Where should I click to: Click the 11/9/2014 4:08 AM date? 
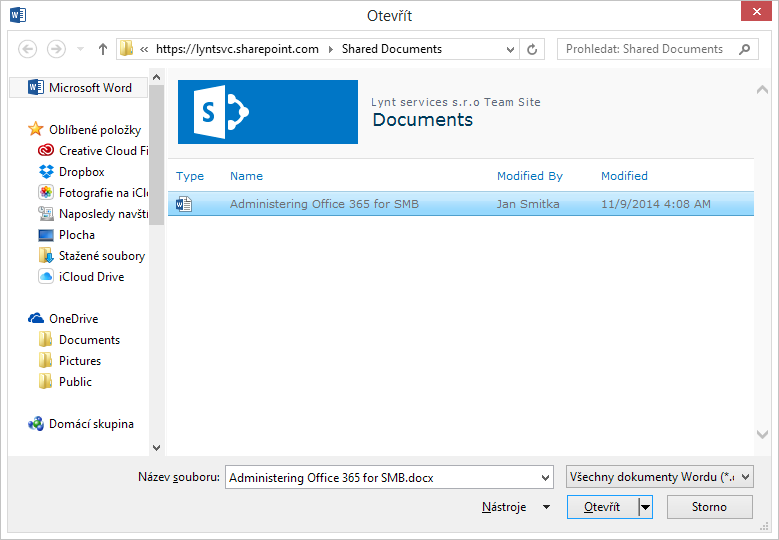point(656,204)
